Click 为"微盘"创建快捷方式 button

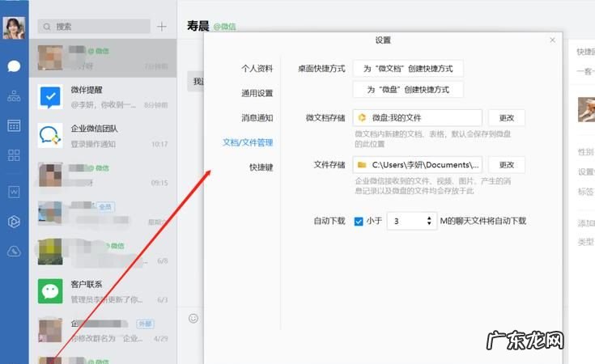pyautogui.click(x=408, y=90)
